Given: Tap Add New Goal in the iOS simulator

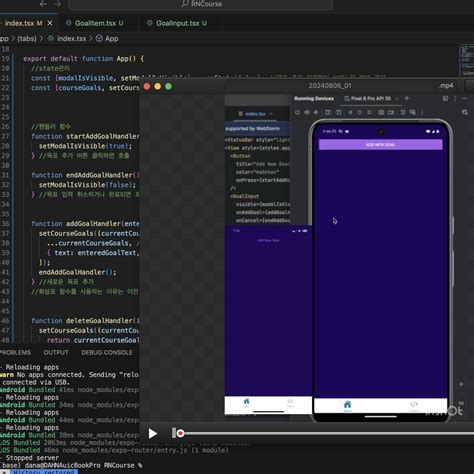Looking at the screenshot, I should [x=268, y=240].
